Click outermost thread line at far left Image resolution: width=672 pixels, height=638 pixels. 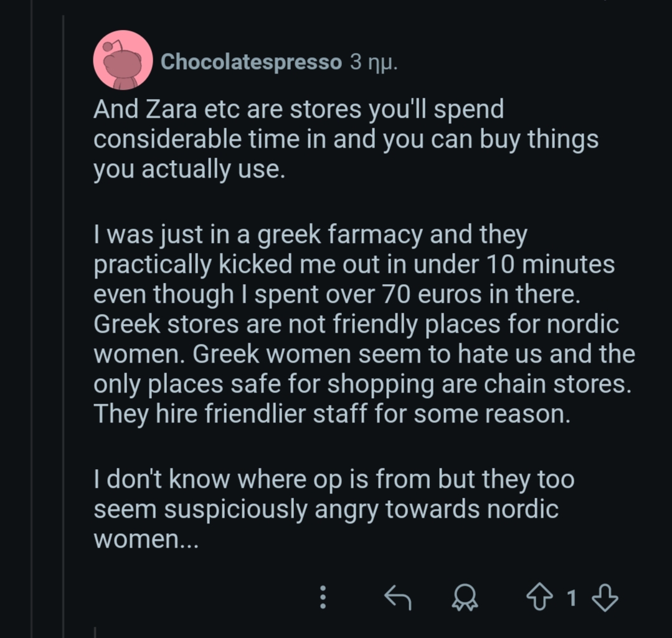point(31,312)
